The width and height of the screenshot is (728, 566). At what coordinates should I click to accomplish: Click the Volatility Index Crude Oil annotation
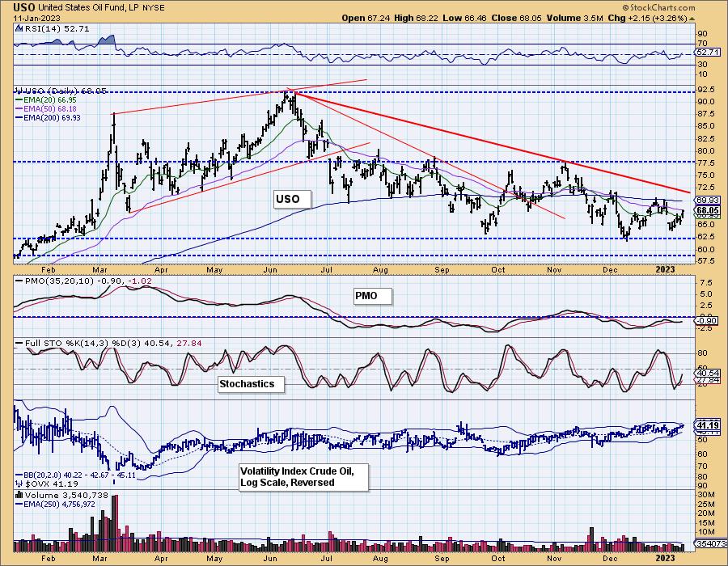(x=304, y=476)
